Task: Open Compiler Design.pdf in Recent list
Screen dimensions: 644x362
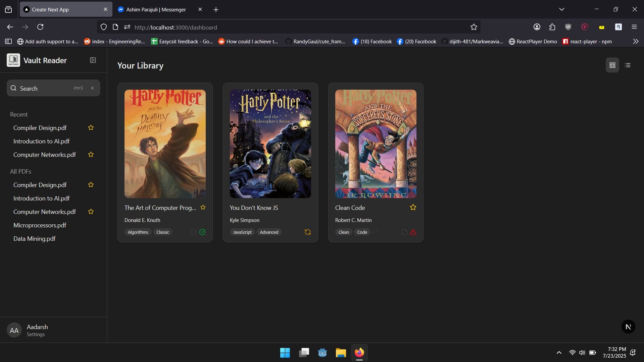Action: click(40, 128)
